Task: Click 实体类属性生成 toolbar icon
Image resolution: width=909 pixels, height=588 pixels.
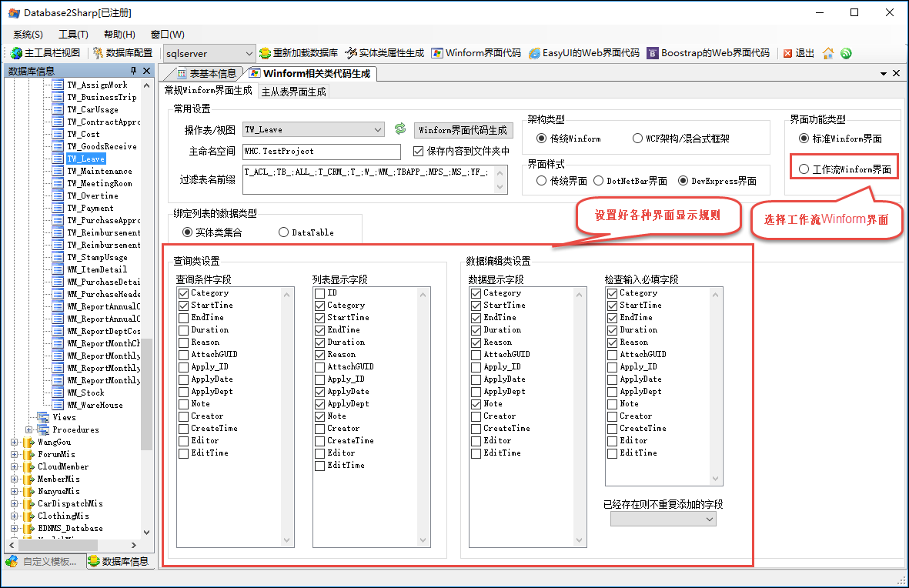Action: coord(351,53)
